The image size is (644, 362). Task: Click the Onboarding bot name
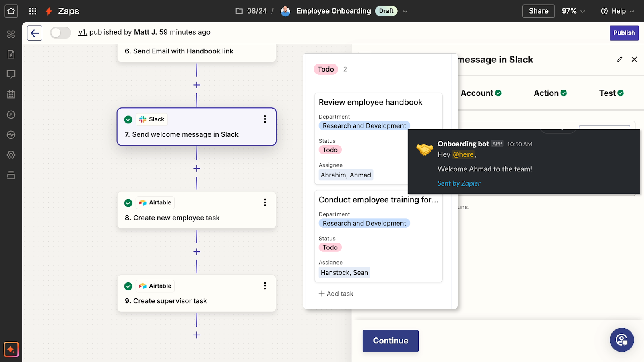point(463,144)
